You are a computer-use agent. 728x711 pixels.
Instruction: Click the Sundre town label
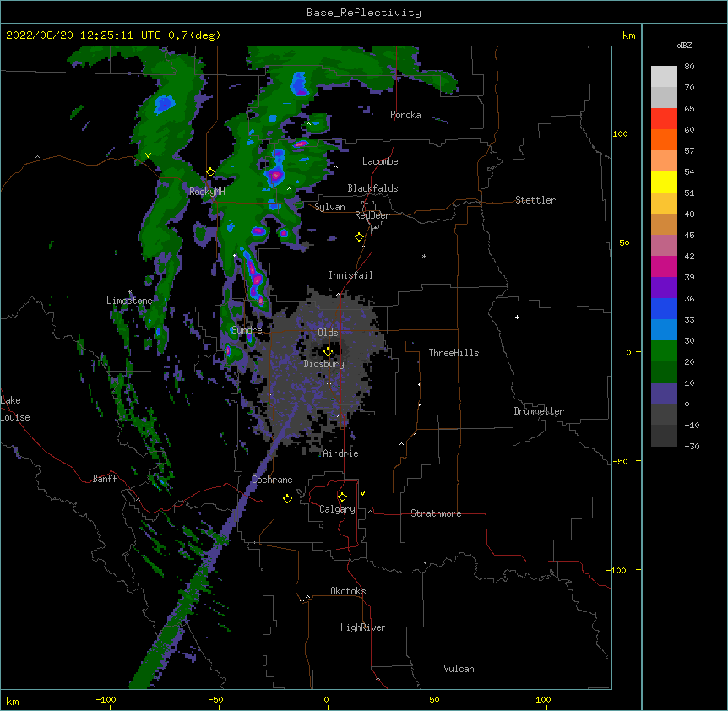[247, 330]
